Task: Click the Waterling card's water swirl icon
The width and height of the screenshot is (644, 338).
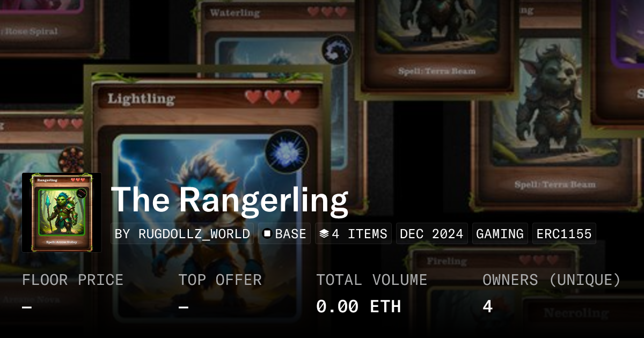Action: point(336,50)
